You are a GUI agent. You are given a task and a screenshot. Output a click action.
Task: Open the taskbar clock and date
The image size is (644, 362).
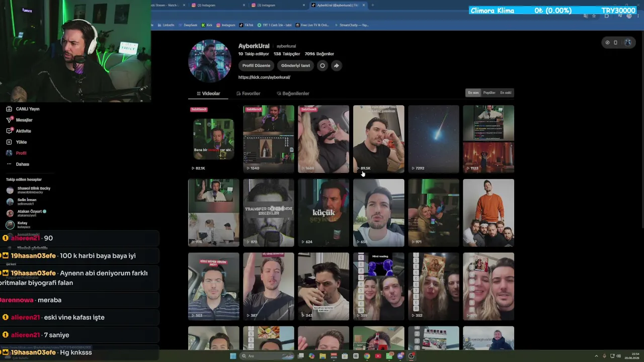tap(631, 356)
